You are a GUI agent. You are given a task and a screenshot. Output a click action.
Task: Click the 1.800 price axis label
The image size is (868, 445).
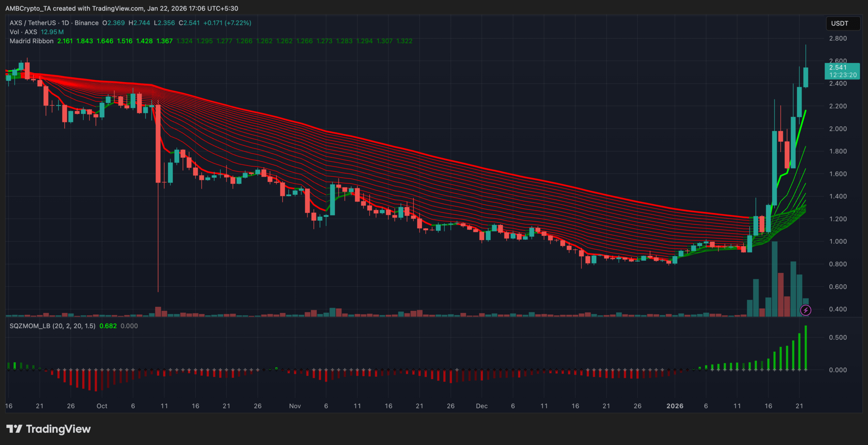click(838, 151)
